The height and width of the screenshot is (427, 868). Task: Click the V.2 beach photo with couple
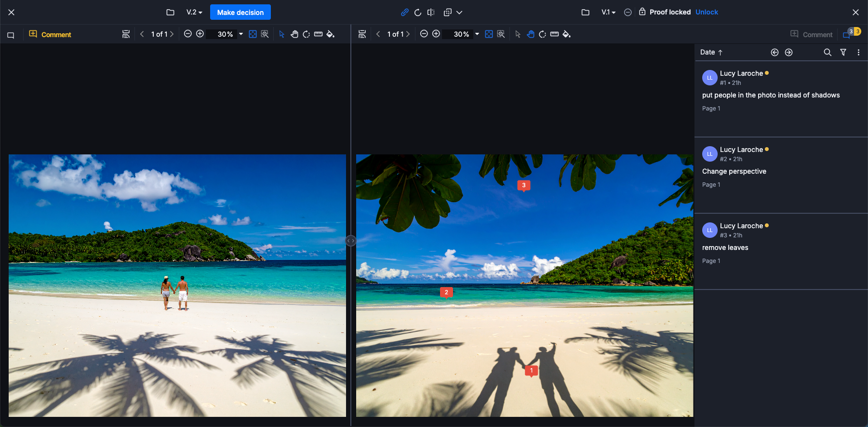(177, 286)
